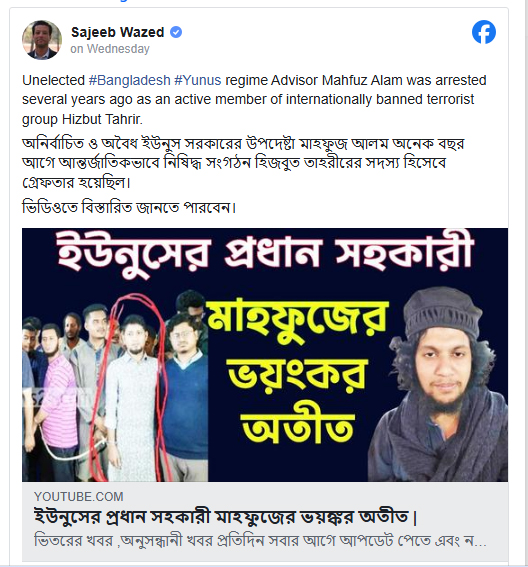
Task: Click the Facebook logo icon
Action: point(484,32)
